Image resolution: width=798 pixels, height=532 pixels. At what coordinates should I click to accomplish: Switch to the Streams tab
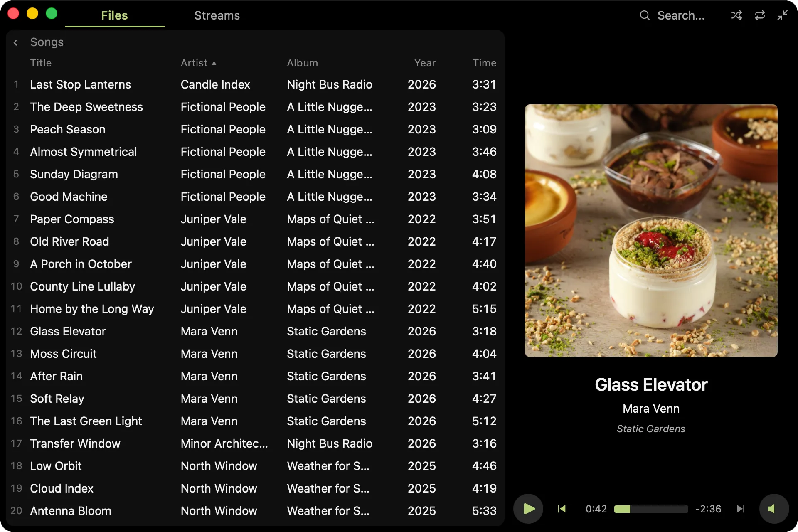coord(217,16)
